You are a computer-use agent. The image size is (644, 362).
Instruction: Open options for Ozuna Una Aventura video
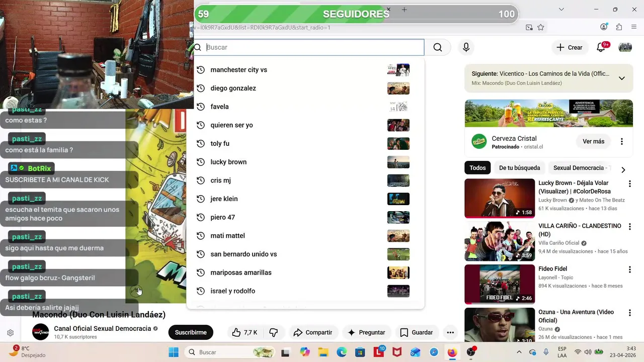pos(629,313)
